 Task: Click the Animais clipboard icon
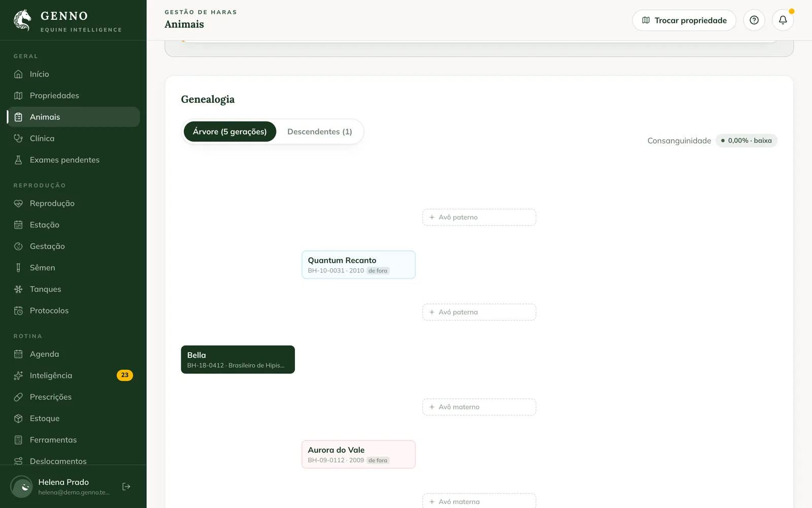tap(18, 117)
